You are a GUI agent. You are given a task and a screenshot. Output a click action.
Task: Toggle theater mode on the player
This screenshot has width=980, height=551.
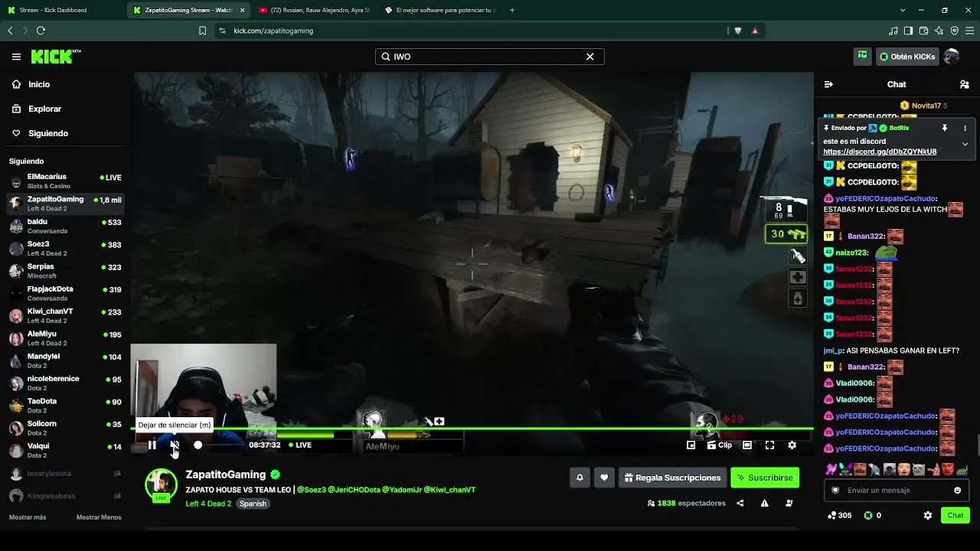(747, 445)
